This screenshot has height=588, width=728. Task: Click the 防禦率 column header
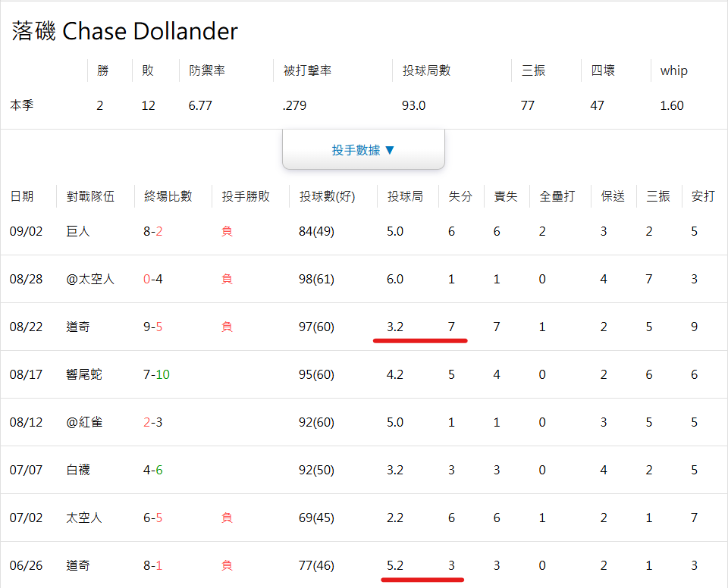206,70
